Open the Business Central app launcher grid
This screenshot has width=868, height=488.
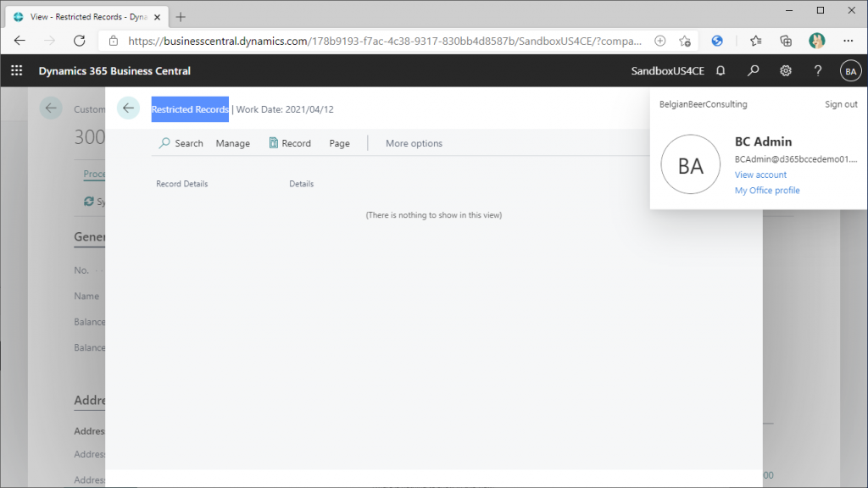tap(17, 71)
